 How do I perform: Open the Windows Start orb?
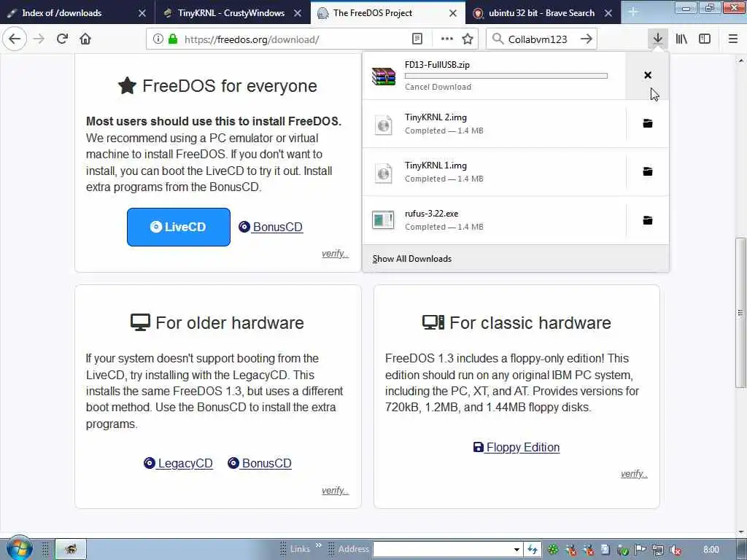(x=19, y=548)
